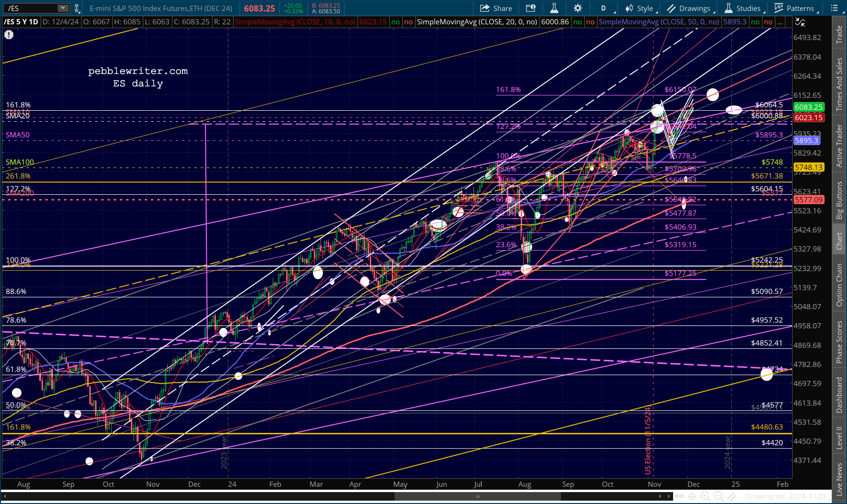Click the chart alert exclamation icon

click(x=9, y=35)
